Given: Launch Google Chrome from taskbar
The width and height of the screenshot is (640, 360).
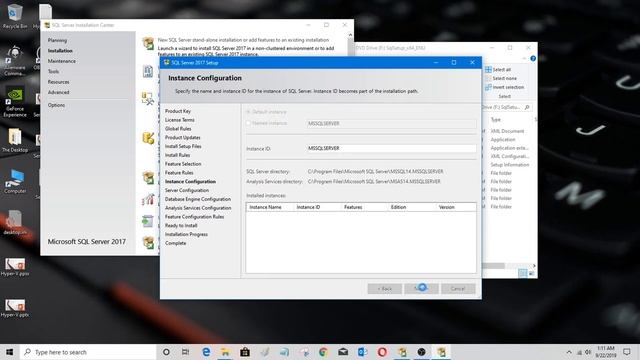Looking at the screenshot, I should click(x=323, y=352).
